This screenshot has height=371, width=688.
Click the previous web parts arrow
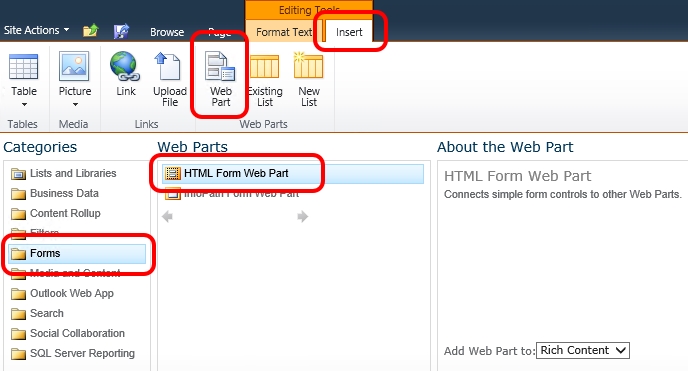click(x=167, y=216)
